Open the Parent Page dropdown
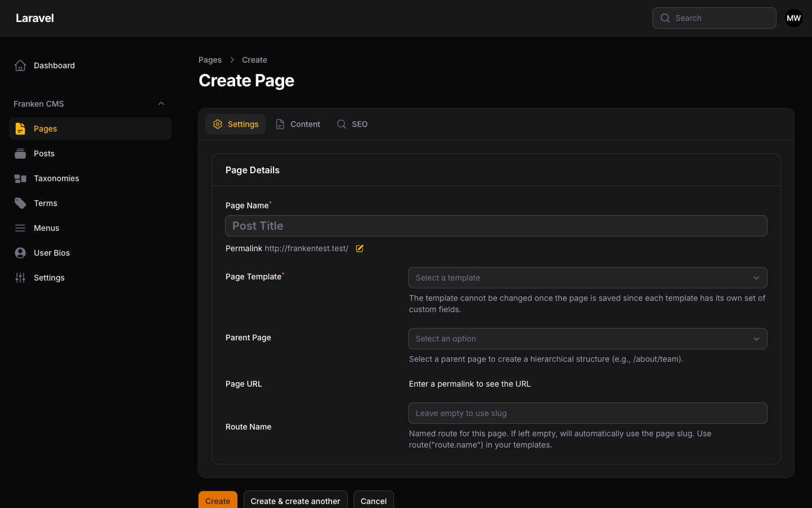 tap(588, 339)
